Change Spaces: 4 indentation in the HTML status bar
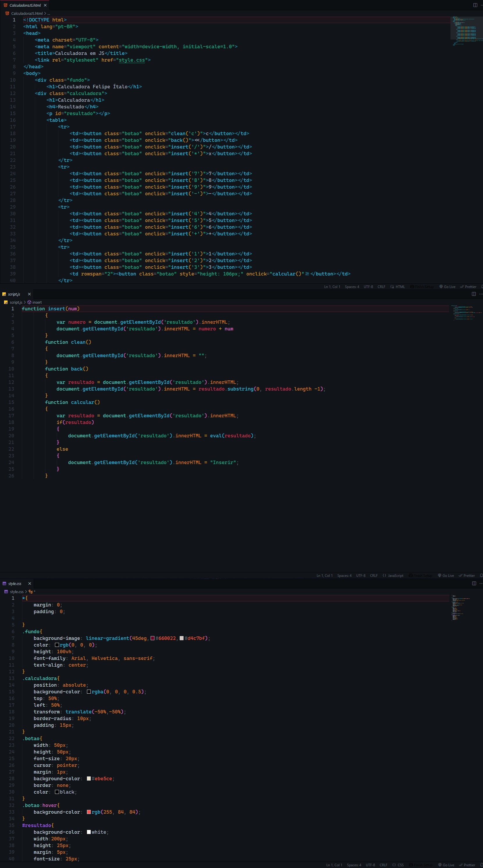The image size is (483, 868). click(352, 287)
